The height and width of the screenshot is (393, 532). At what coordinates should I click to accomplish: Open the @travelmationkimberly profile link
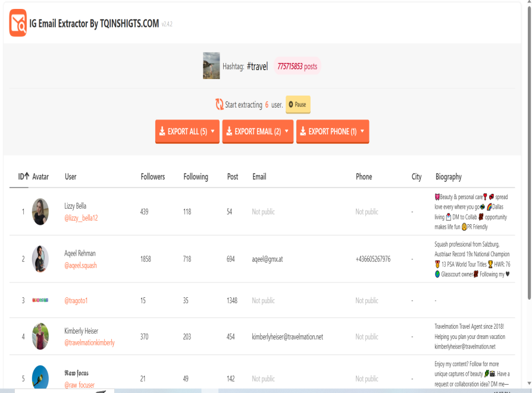pos(90,343)
